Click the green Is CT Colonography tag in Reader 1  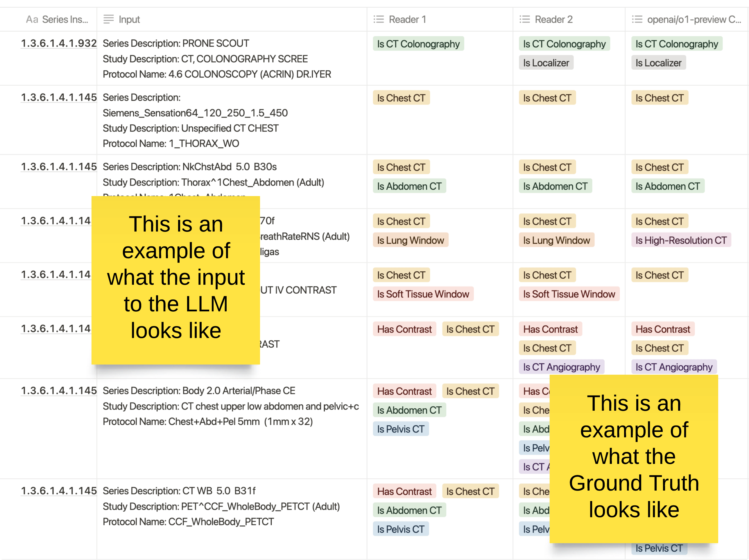tap(418, 44)
